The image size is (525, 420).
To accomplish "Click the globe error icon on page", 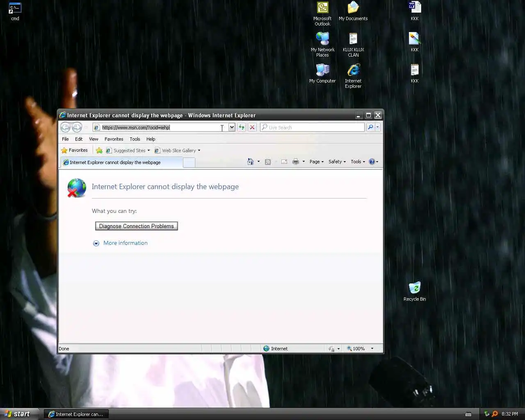I will (x=77, y=188).
